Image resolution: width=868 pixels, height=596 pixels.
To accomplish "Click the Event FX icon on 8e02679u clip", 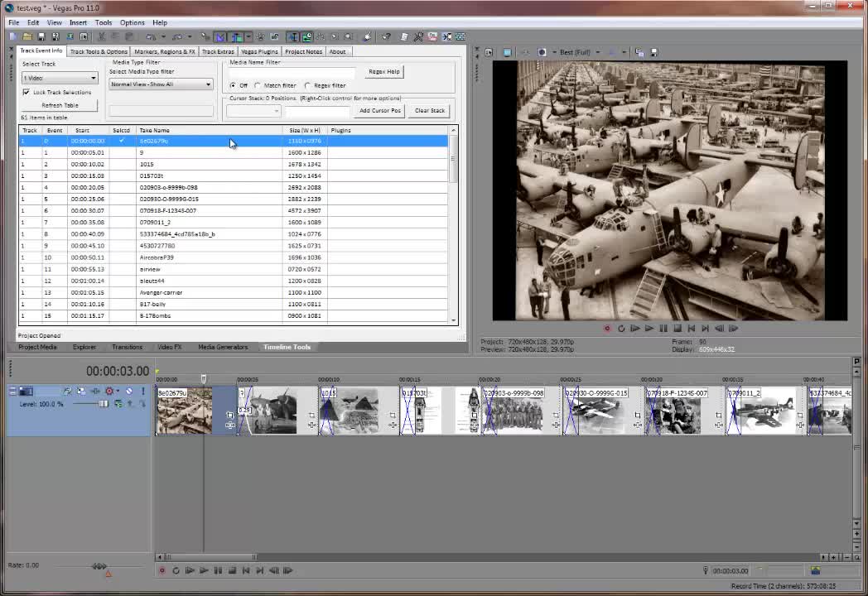I will pyautogui.click(x=229, y=425).
